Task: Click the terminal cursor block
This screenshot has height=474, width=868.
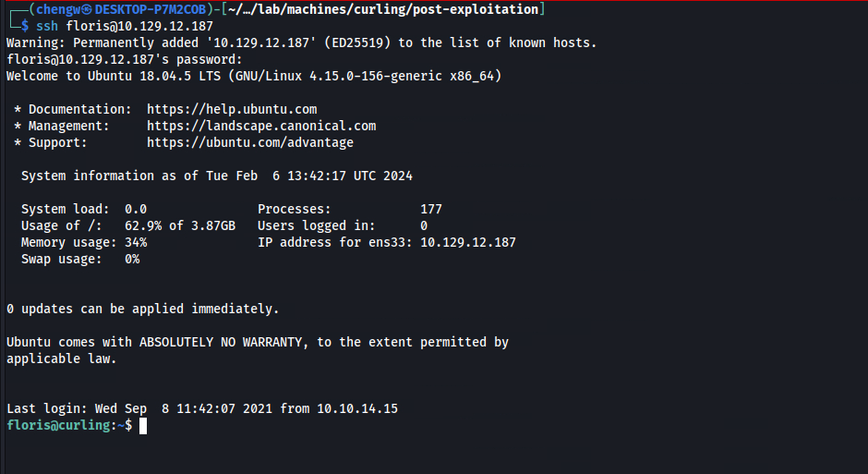Action: (x=143, y=426)
